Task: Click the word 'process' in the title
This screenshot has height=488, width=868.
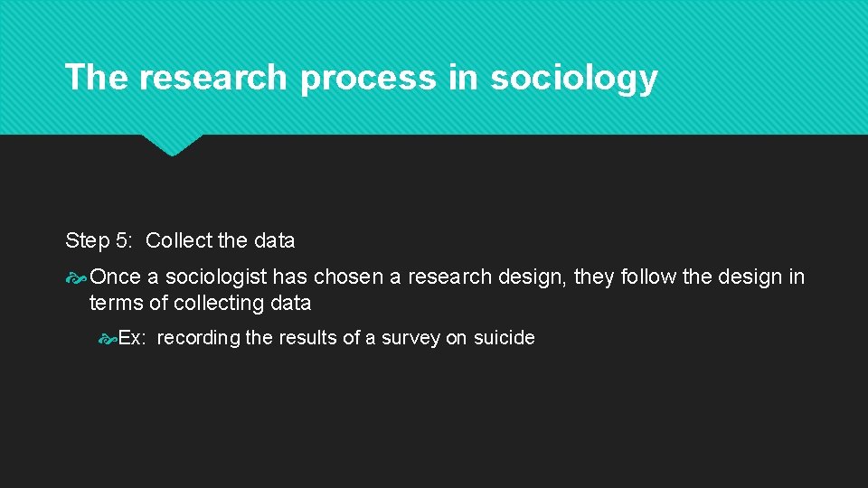Action: (x=368, y=78)
